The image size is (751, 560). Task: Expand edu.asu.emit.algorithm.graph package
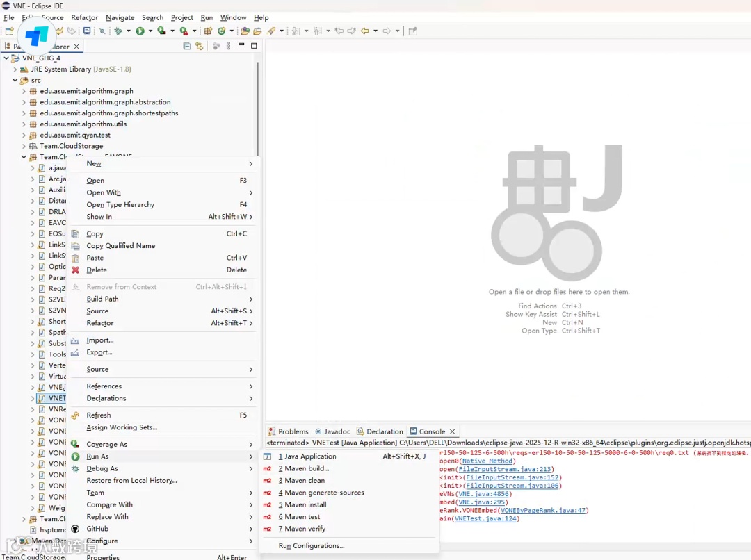[x=24, y=91]
